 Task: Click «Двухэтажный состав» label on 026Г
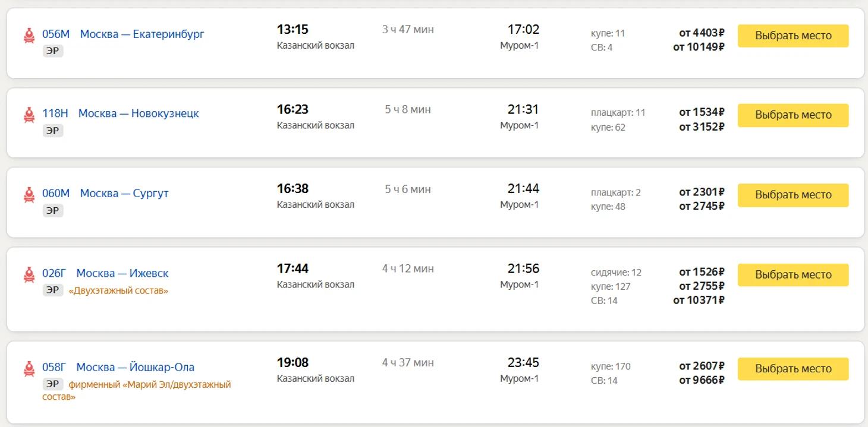118,290
